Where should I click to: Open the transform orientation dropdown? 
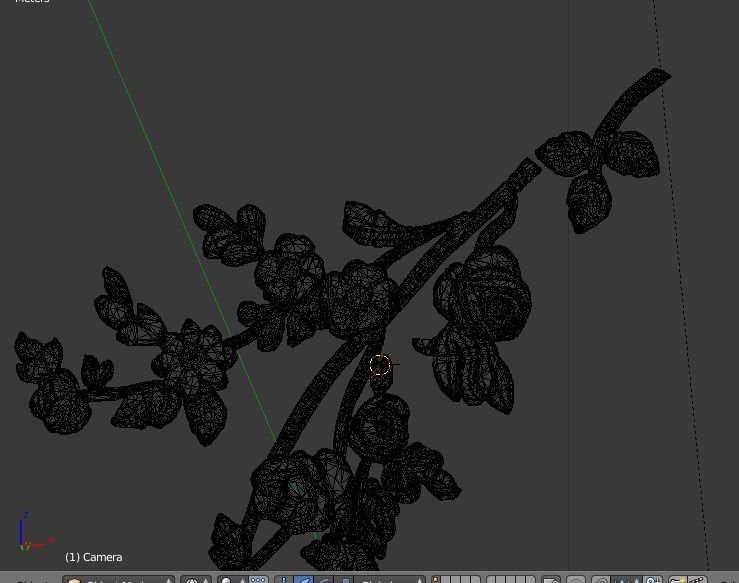pos(389,580)
